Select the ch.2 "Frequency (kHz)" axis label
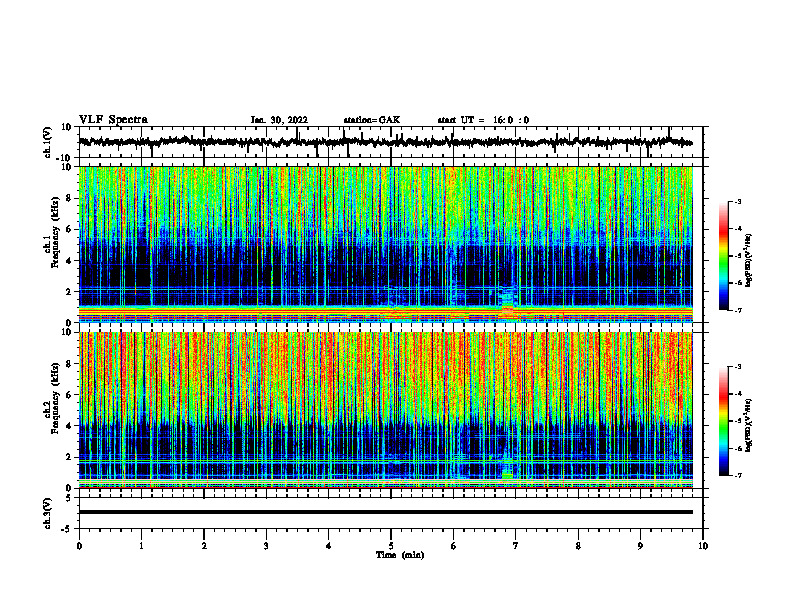 tap(56, 397)
